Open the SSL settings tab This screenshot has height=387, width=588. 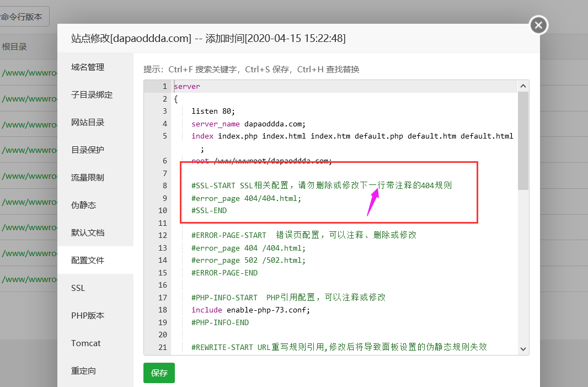click(78, 288)
